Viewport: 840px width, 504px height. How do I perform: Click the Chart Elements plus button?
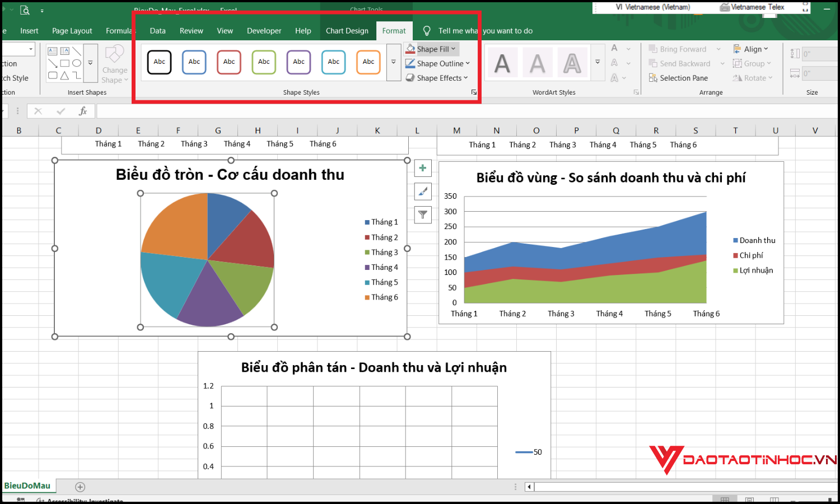coord(423,168)
